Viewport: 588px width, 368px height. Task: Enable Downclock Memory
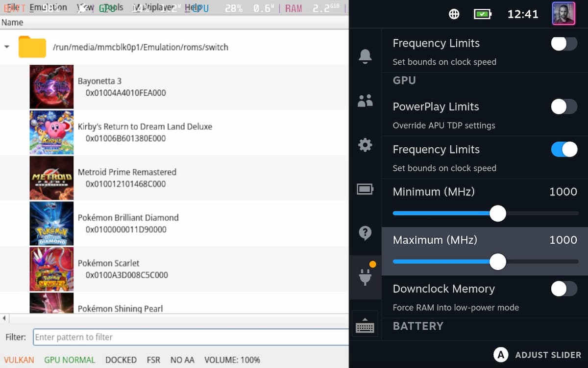click(x=564, y=289)
